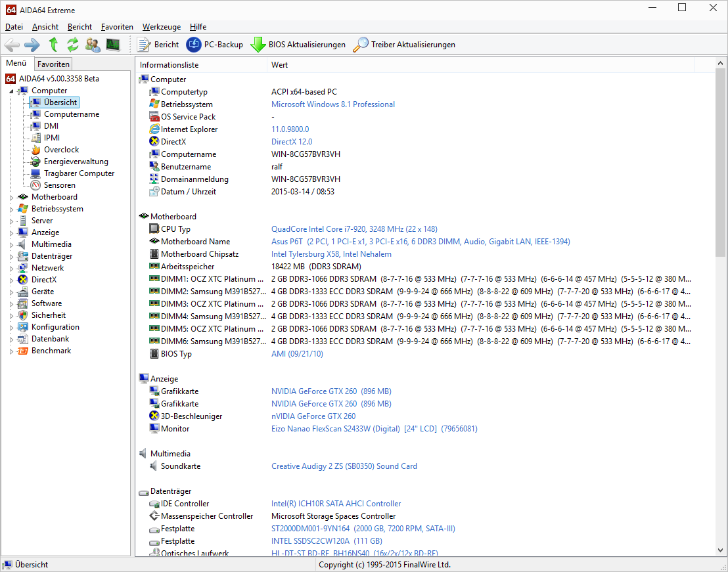Click the green up-level arrow icon
This screenshot has height=572, width=728.
[53, 45]
